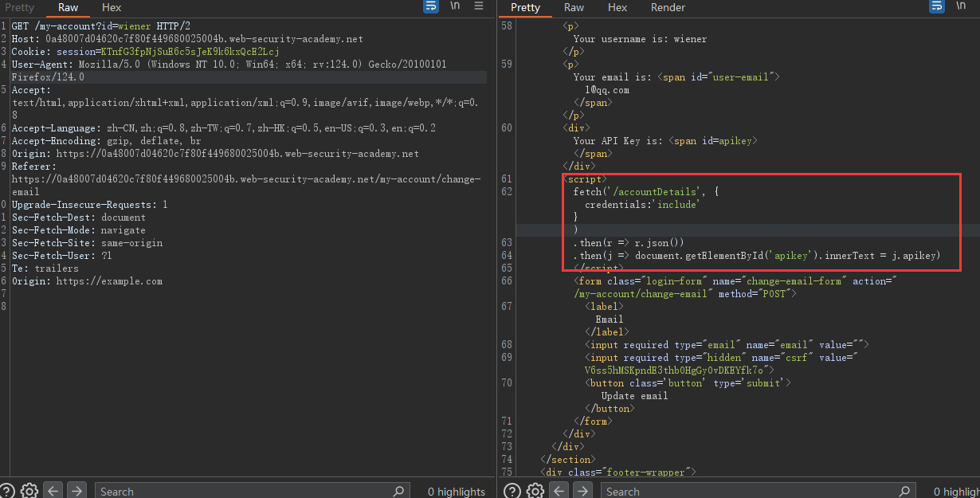Click the 'GET /my-account?id=wiener HTTP/2' request line

(x=101, y=26)
